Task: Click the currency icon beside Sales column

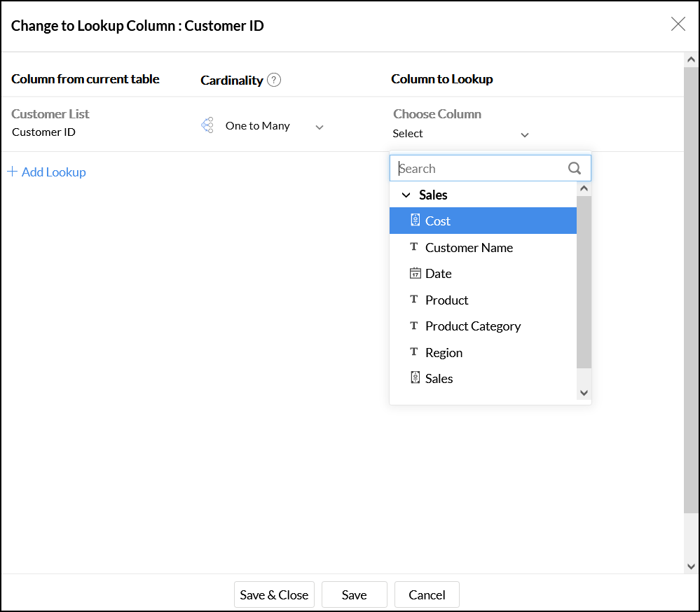Action: tap(415, 378)
